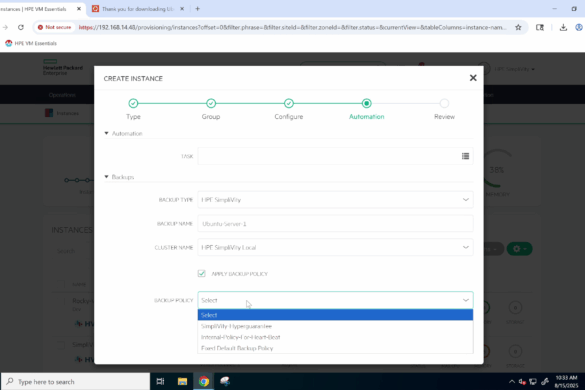Go to the Group wizard step
Screen dimensions: 585x390
[211, 103]
